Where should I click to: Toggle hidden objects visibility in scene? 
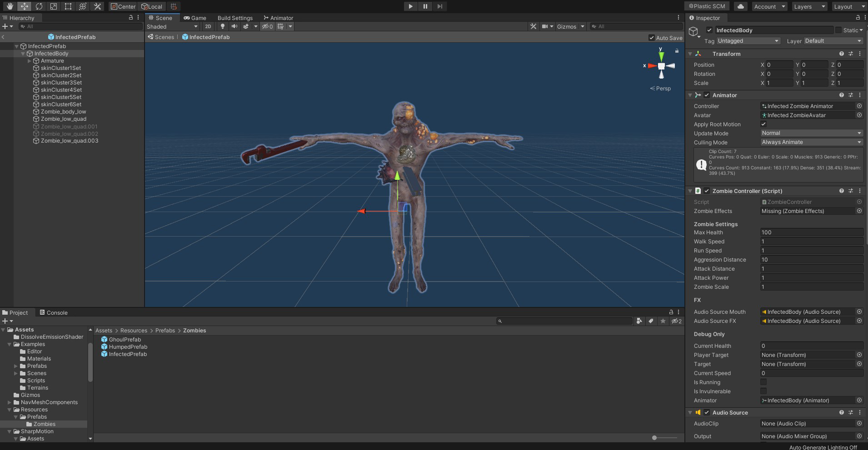click(268, 26)
